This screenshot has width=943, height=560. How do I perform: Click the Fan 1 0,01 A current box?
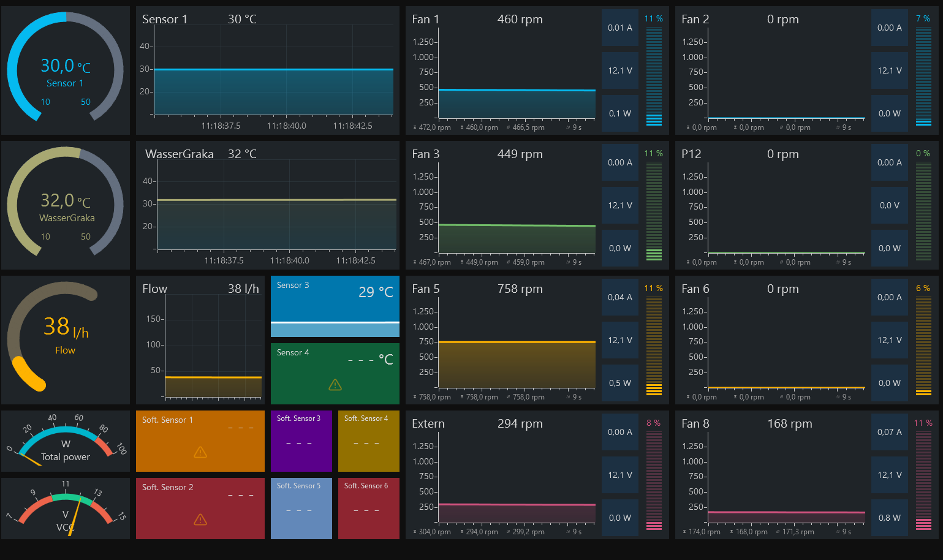click(620, 28)
